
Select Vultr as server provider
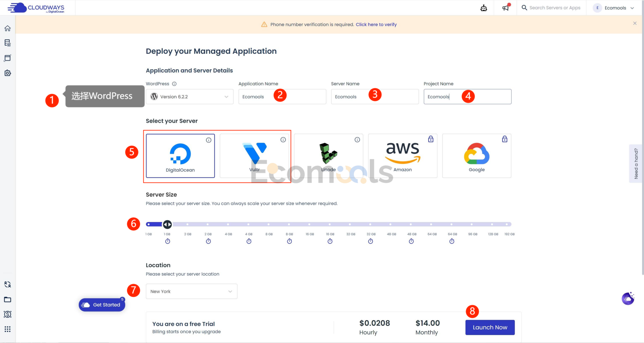coord(255,156)
